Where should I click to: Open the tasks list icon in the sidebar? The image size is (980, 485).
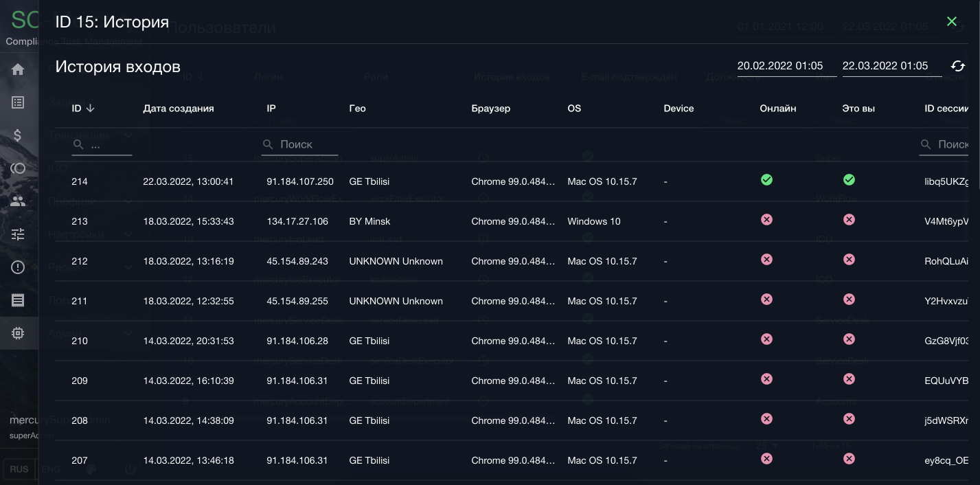[x=18, y=102]
